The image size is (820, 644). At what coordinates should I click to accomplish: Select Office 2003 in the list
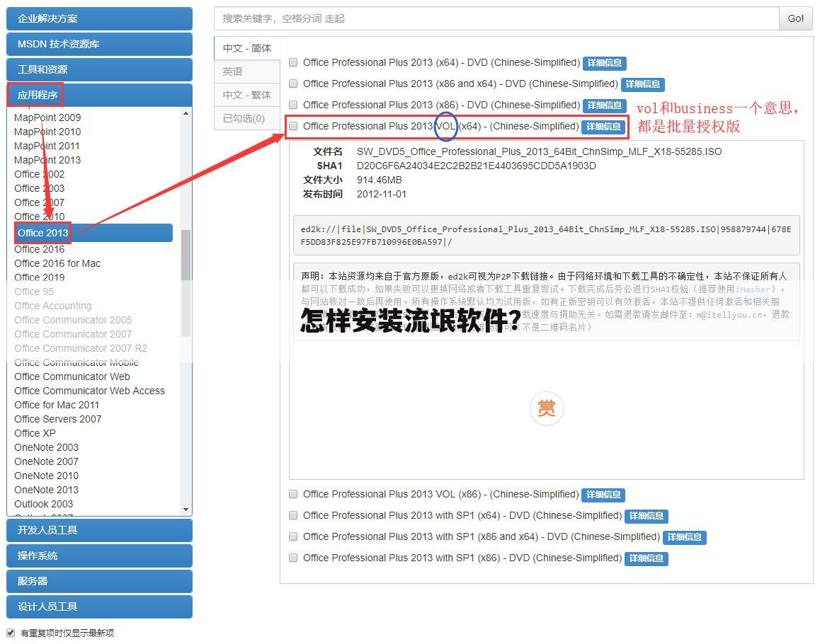click(39, 188)
